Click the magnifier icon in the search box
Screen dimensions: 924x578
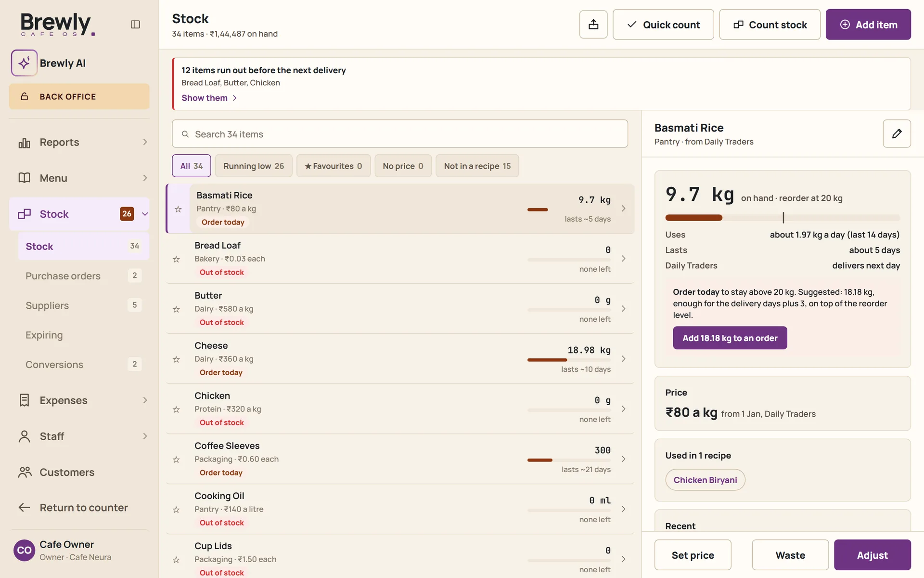[x=185, y=134]
